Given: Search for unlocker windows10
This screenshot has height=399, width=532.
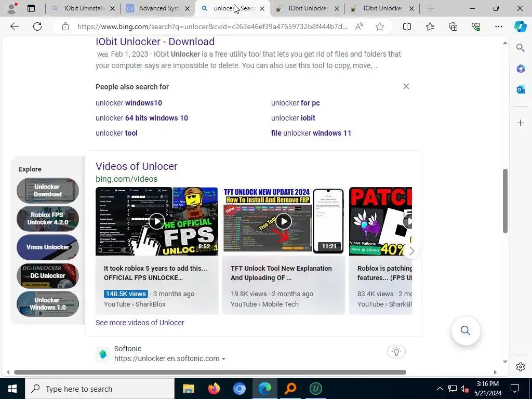Looking at the screenshot, I should pos(129,103).
